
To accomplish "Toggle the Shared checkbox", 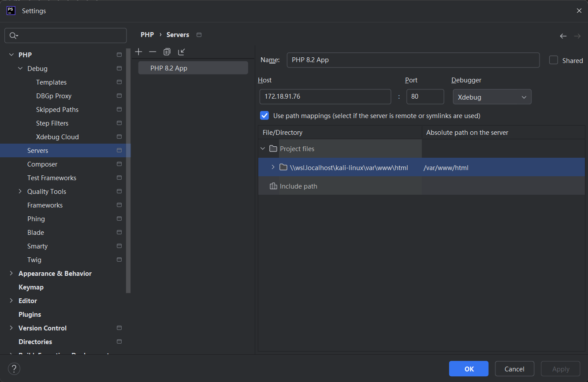I will tap(554, 60).
